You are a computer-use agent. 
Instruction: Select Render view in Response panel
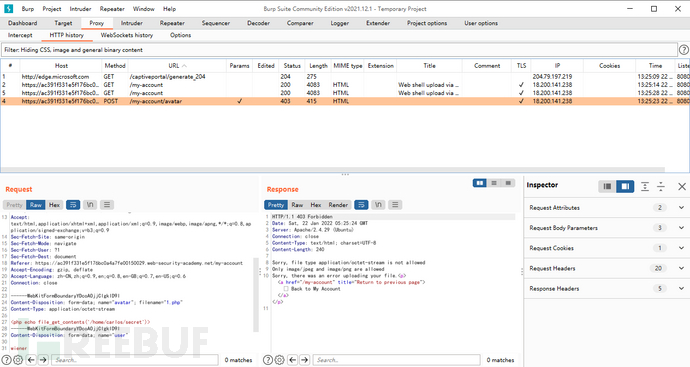click(x=338, y=205)
